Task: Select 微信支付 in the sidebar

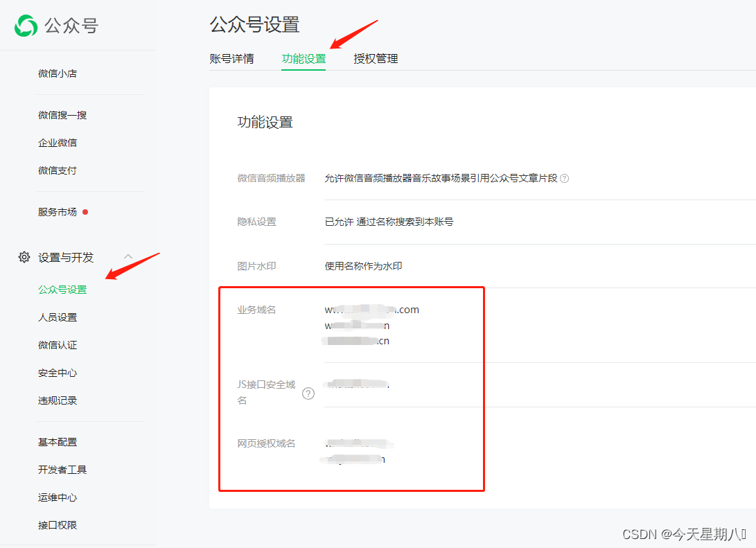Action: (58, 170)
